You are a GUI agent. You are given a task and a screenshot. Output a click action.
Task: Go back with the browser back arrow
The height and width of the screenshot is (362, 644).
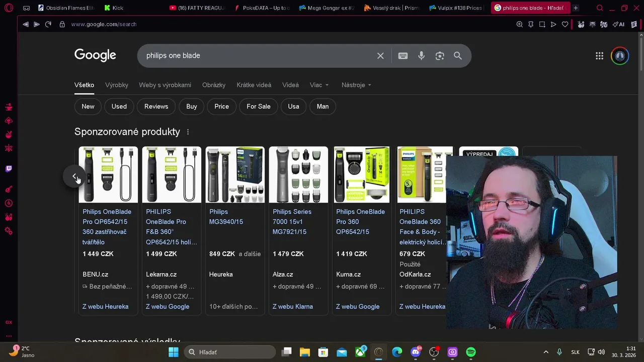click(x=25, y=24)
